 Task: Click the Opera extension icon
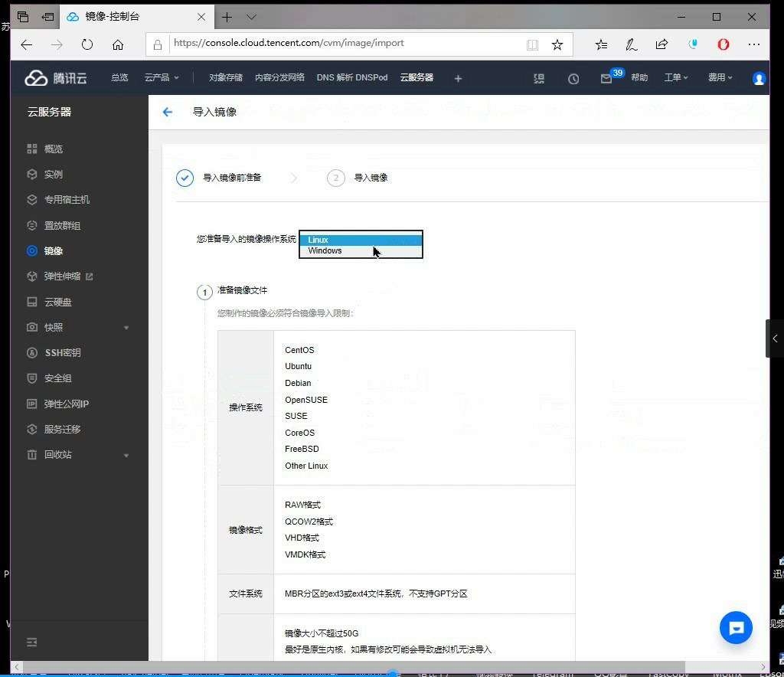[x=723, y=45]
